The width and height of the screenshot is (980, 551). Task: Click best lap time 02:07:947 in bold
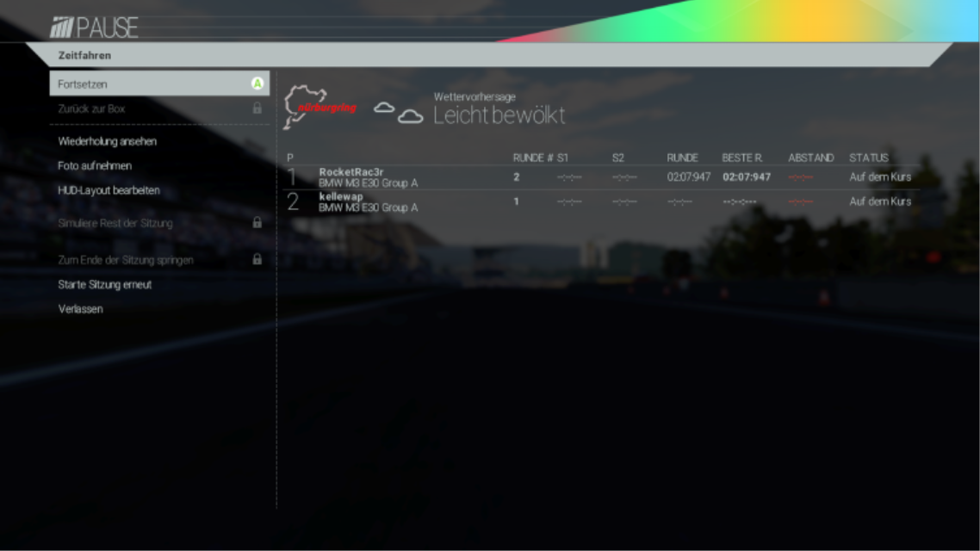pyautogui.click(x=747, y=177)
